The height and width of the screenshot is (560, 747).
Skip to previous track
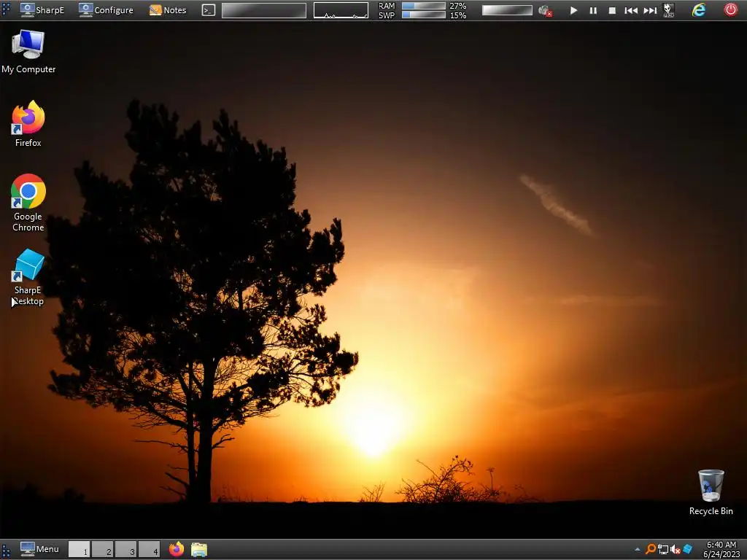(631, 10)
